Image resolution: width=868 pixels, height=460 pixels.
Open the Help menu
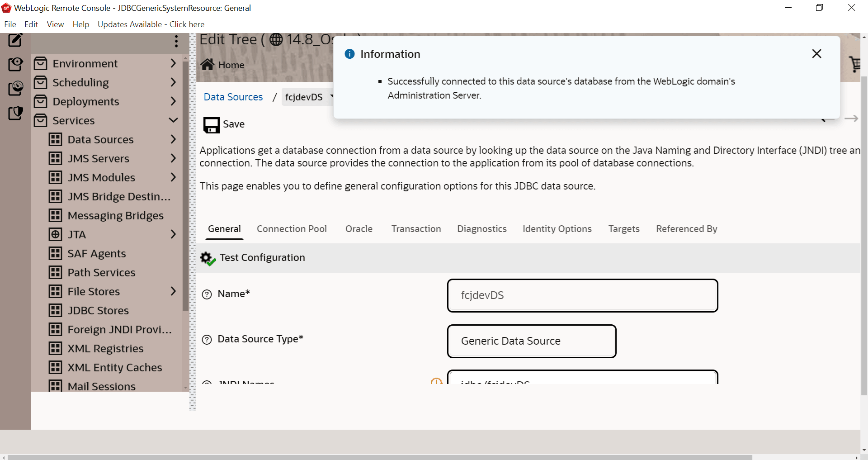[80, 24]
